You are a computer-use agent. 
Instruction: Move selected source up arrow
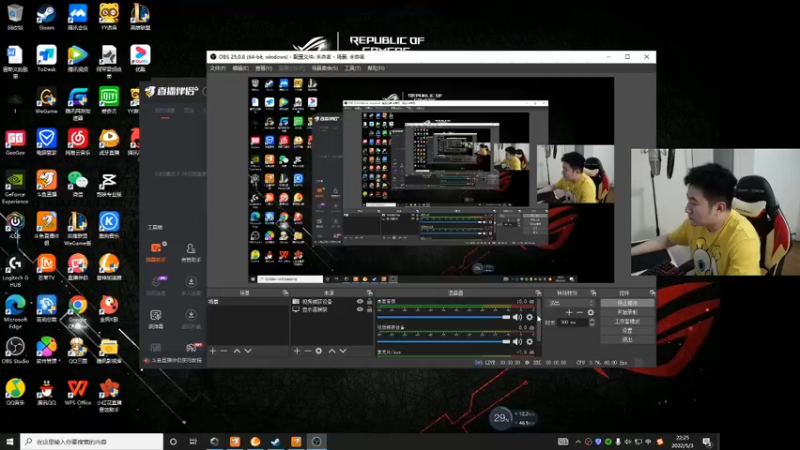[332, 351]
